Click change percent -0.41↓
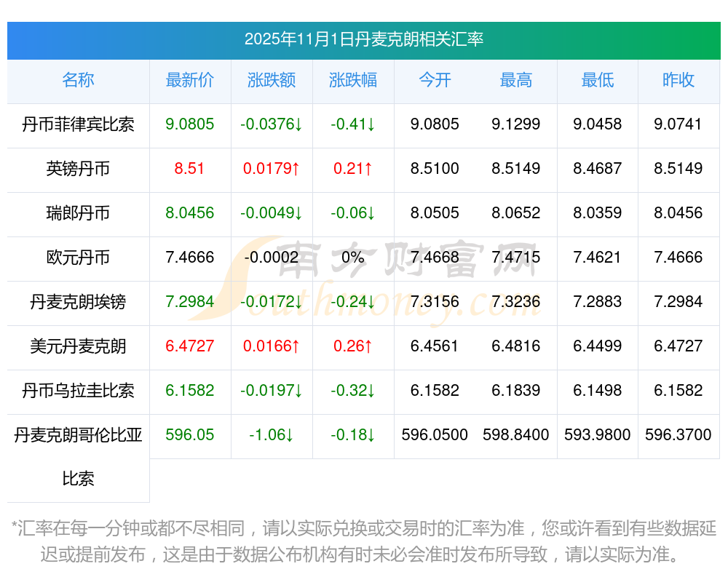The height and width of the screenshot is (577, 728). pyautogui.click(x=353, y=124)
